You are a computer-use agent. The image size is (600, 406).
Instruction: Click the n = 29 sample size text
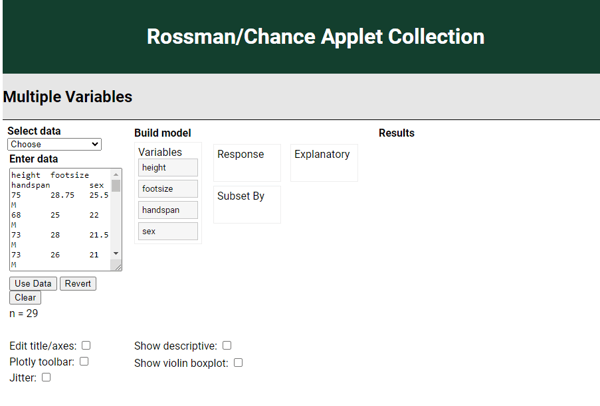pos(24,313)
